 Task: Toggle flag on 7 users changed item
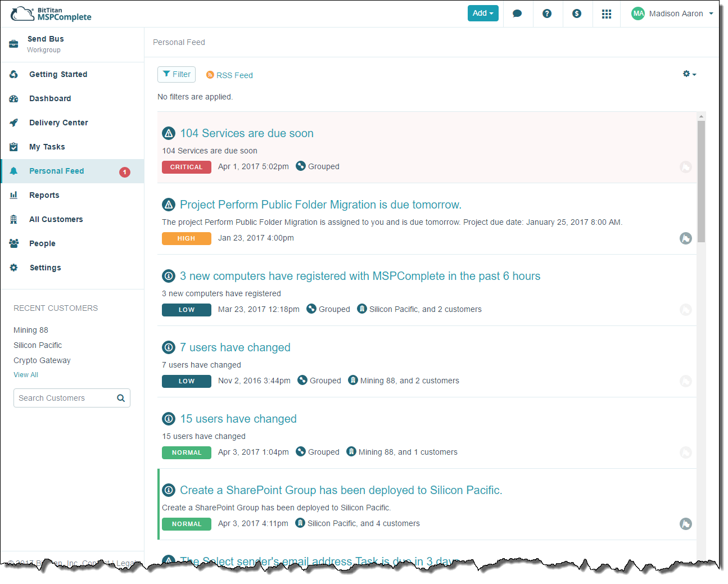pos(686,381)
